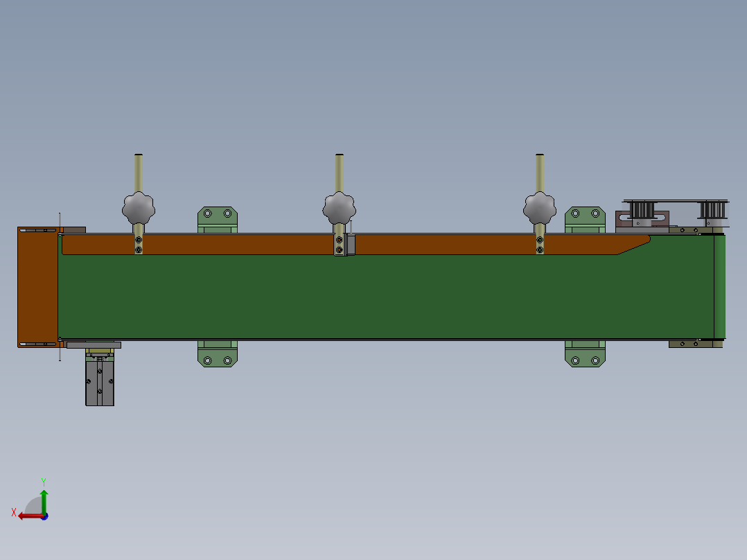Image resolution: width=747 pixels, height=560 pixels.
Task: Select the lower-left green mounting bracket
Action: click(218, 354)
